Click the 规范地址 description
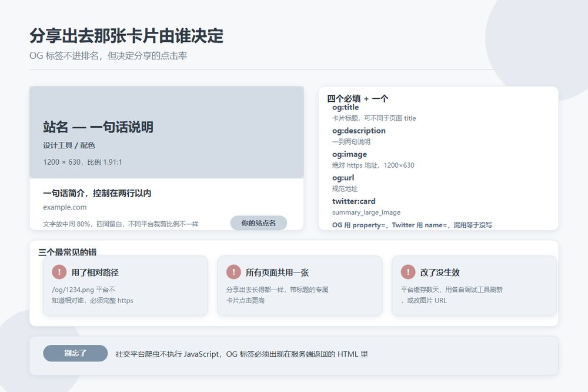 click(x=345, y=188)
